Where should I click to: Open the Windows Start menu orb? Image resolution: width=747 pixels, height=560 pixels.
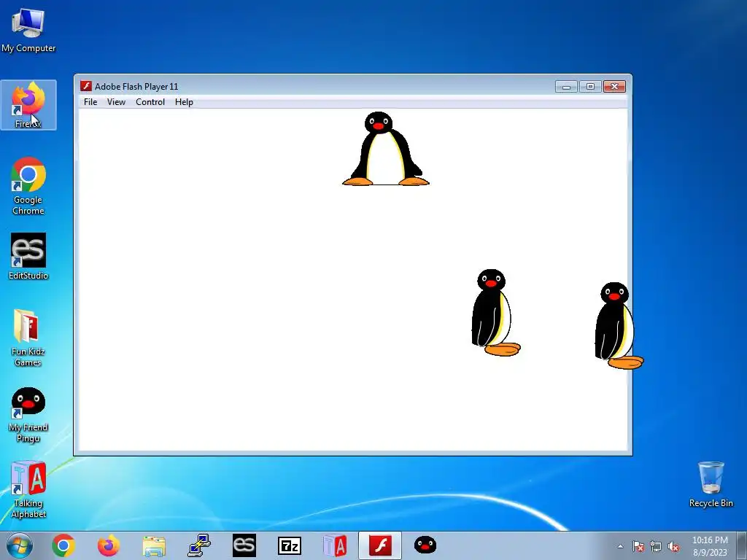coord(20,545)
